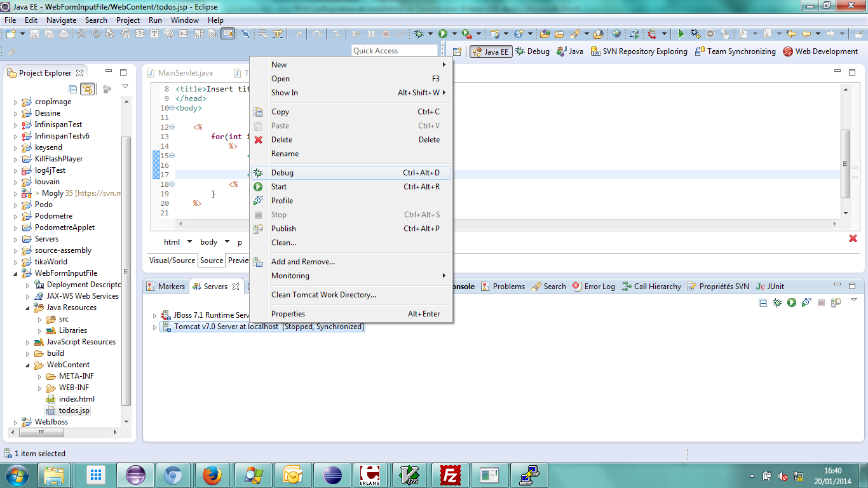The width and height of the screenshot is (868, 488).
Task: Click the Debug bug icon in the main toolbar
Action: coord(418,34)
